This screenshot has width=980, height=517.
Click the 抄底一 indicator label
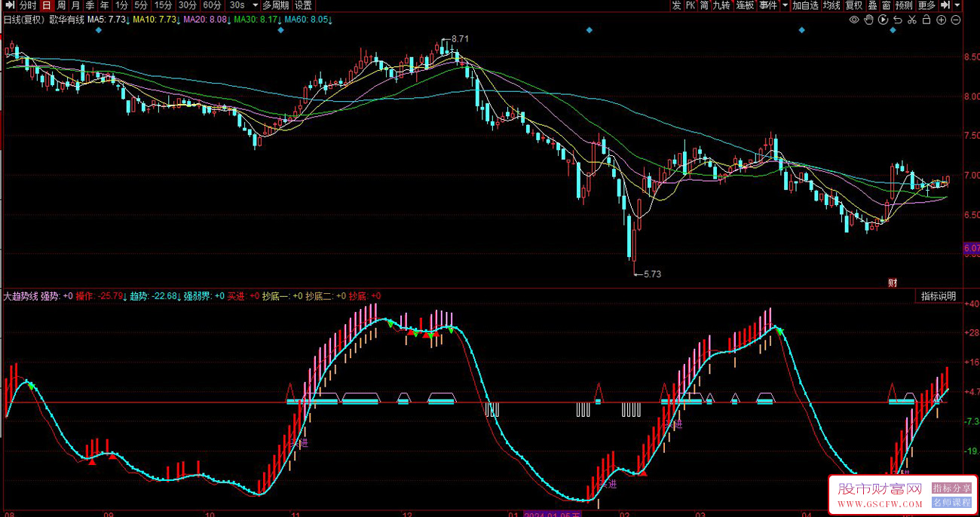276,296
